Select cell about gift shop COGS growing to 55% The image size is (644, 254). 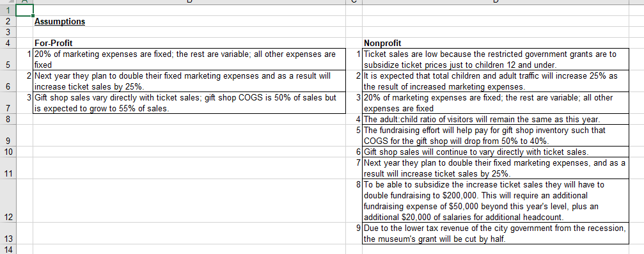click(189, 103)
